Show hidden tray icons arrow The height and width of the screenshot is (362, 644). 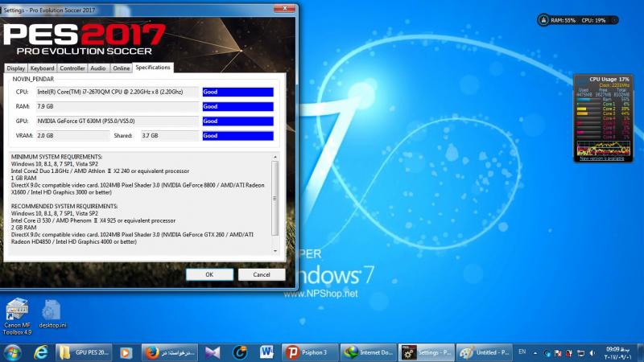point(535,353)
